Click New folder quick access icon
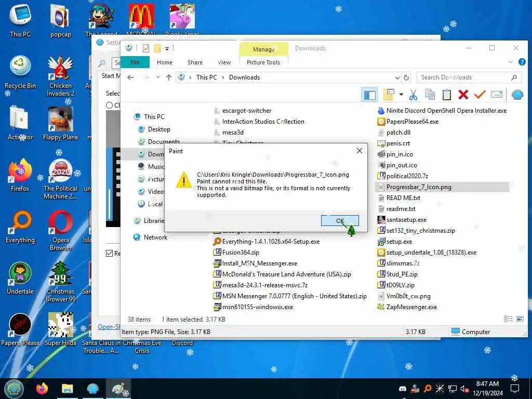This screenshot has height=399, width=532. pyautogui.click(x=157, y=48)
